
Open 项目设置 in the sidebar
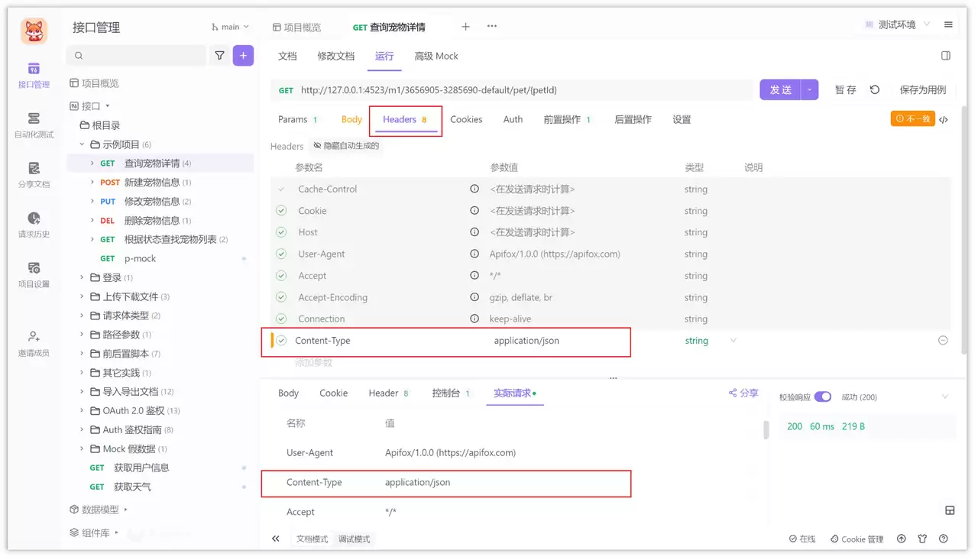(34, 274)
